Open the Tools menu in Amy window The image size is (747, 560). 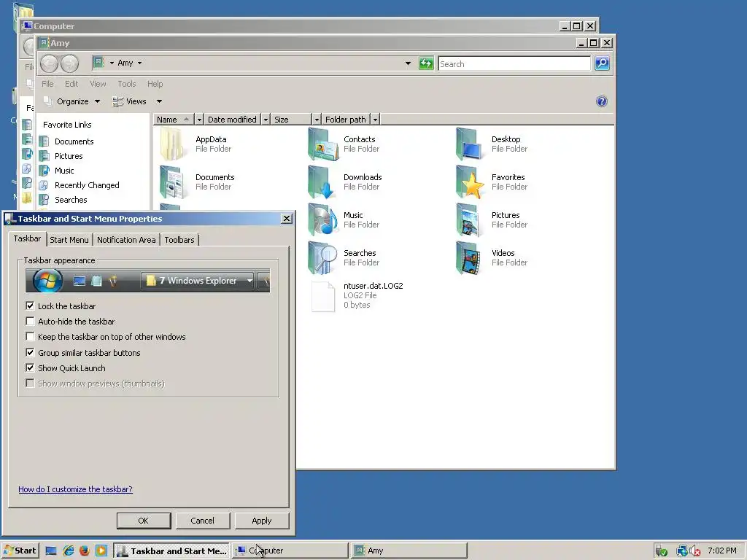pos(127,84)
